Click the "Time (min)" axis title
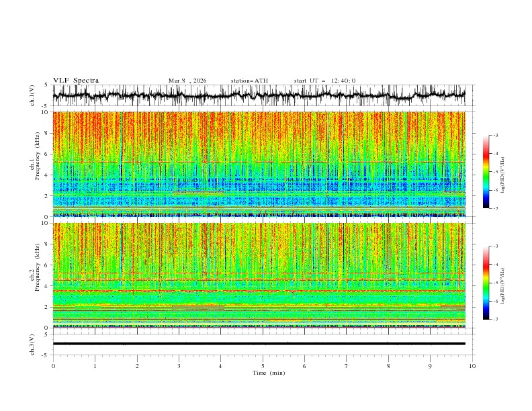Viewport: 532px width, 411px height. [269, 373]
